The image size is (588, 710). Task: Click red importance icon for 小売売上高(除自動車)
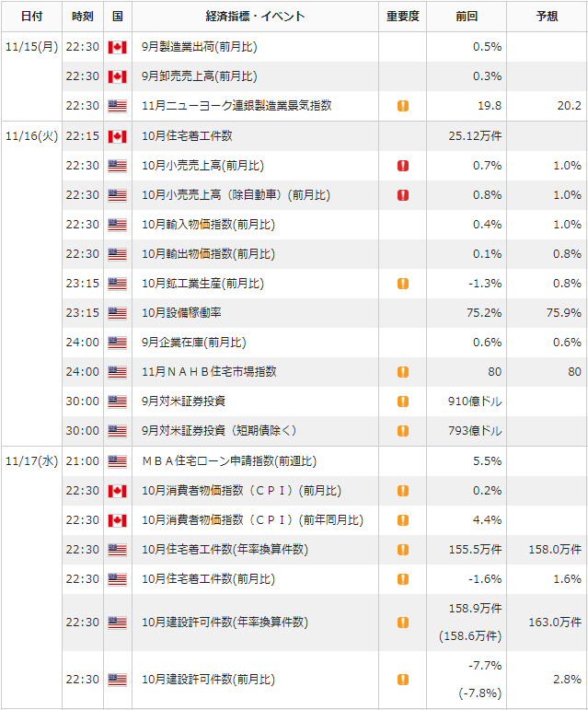[402, 195]
